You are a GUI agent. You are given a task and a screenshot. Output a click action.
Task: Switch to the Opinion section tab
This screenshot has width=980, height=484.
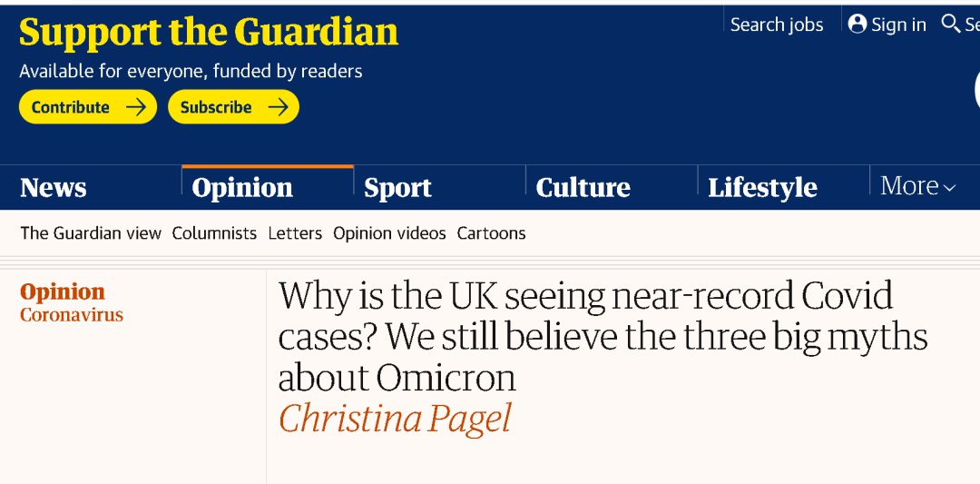click(242, 188)
